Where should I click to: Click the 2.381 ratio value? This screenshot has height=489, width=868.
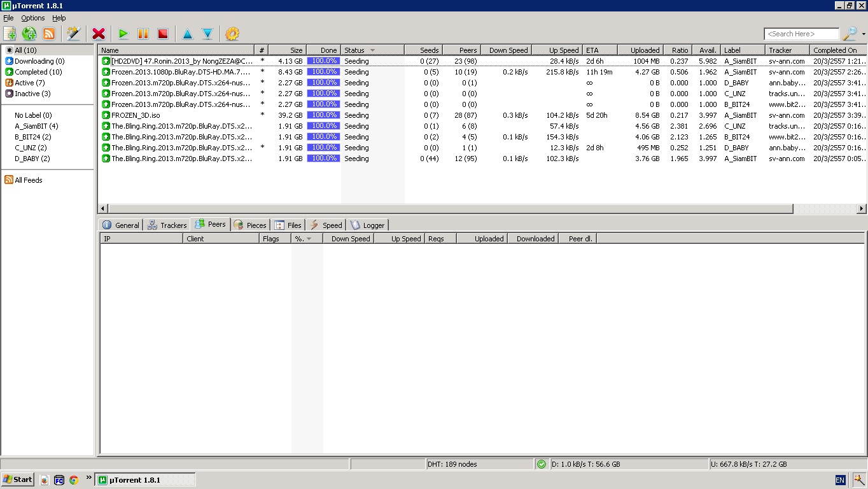point(679,126)
